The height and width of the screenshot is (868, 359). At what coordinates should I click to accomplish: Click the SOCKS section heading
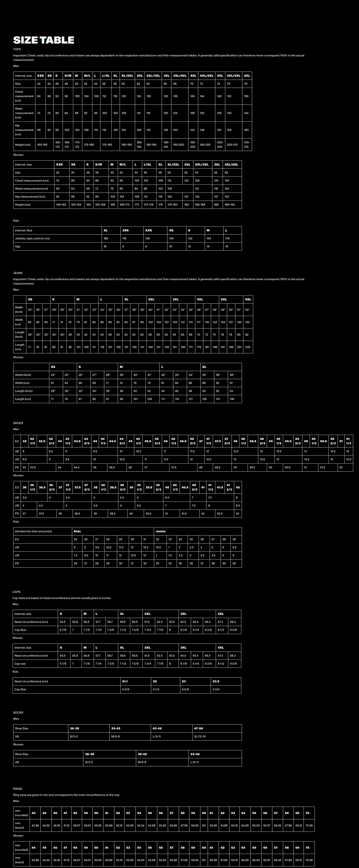[x=18, y=713]
